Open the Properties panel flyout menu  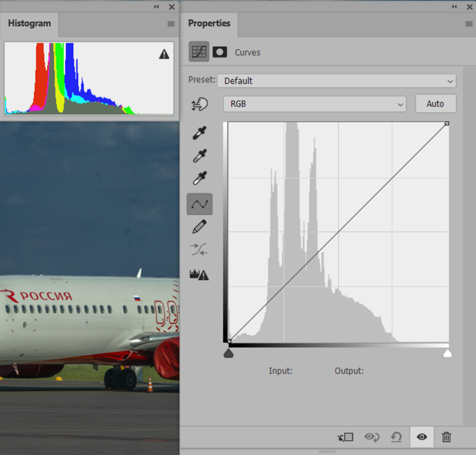469,24
